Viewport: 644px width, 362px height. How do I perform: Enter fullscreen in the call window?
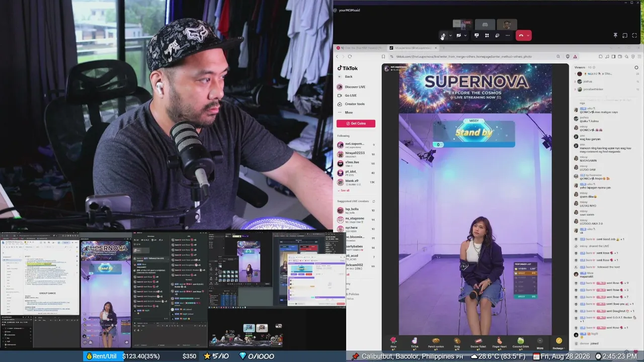634,35
